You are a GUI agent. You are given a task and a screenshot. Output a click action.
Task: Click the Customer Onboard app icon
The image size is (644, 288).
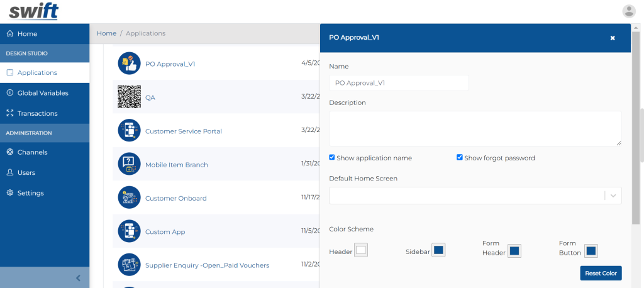click(129, 198)
